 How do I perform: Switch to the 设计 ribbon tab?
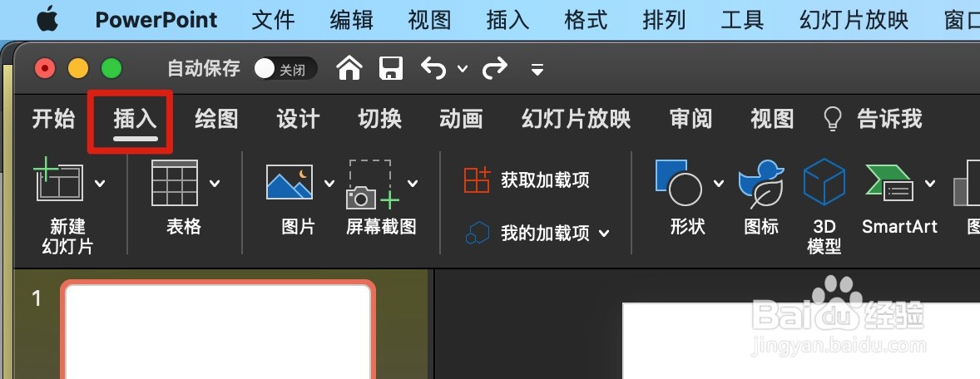[298, 119]
